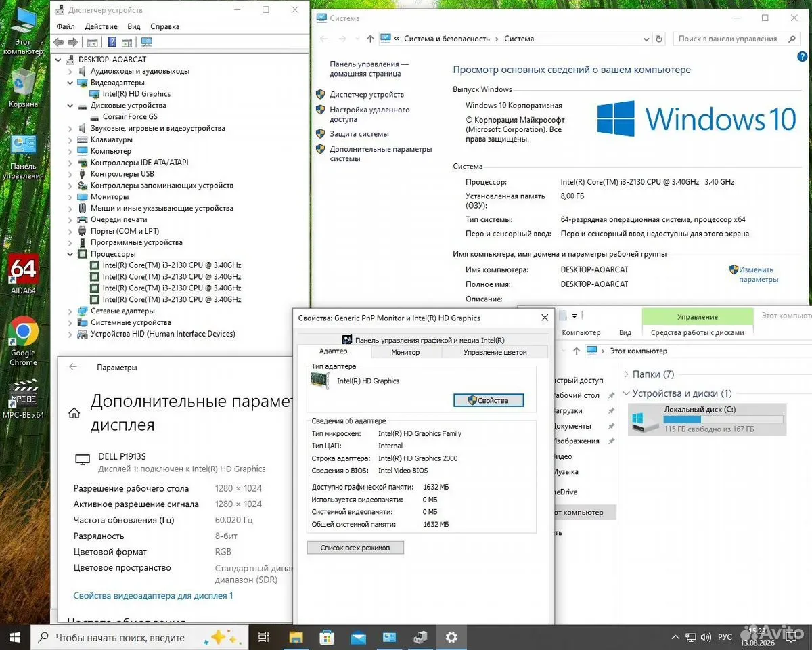
Task: Click the forward arrow in Device Manager toolbar
Action: click(72, 42)
